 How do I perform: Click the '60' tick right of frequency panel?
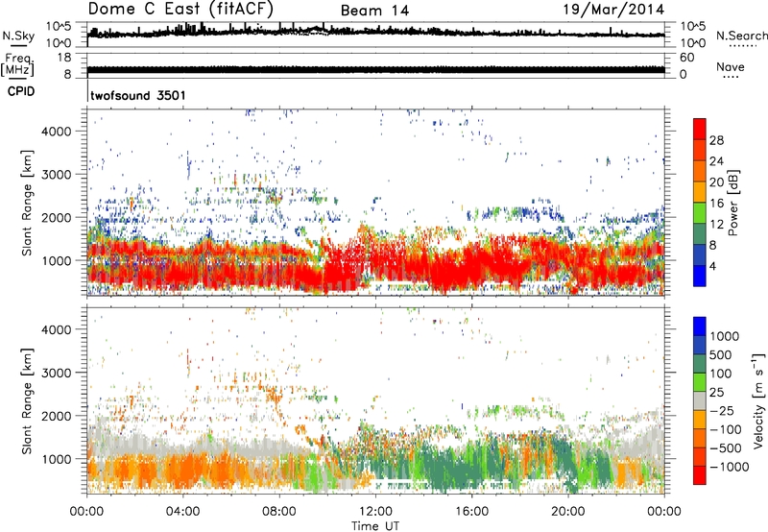coord(686,58)
